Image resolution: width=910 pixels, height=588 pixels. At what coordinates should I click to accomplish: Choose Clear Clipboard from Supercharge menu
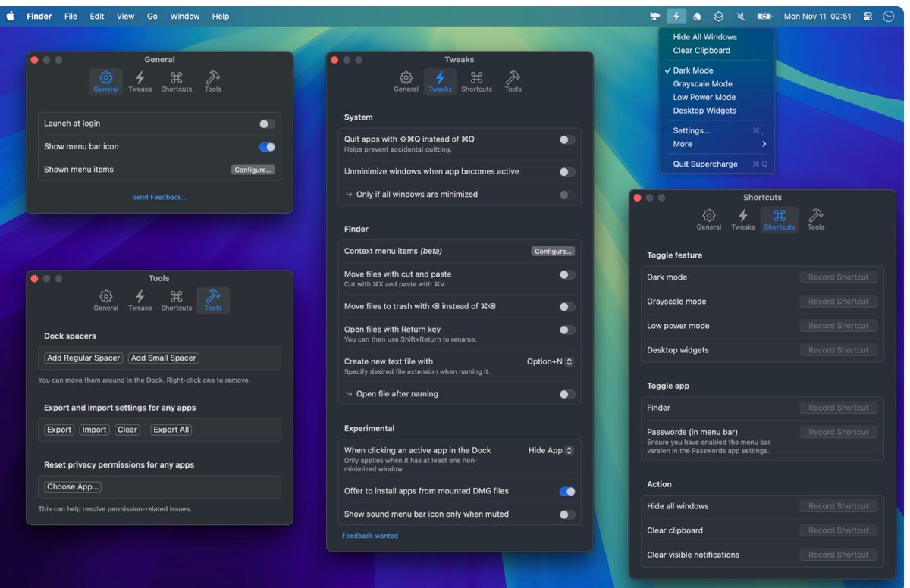coord(717,51)
